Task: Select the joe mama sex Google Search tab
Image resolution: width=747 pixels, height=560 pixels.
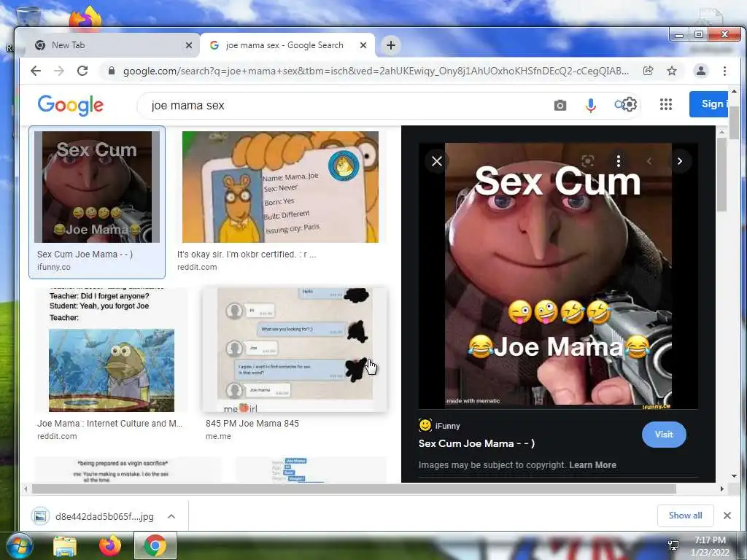Action: pos(287,45)
